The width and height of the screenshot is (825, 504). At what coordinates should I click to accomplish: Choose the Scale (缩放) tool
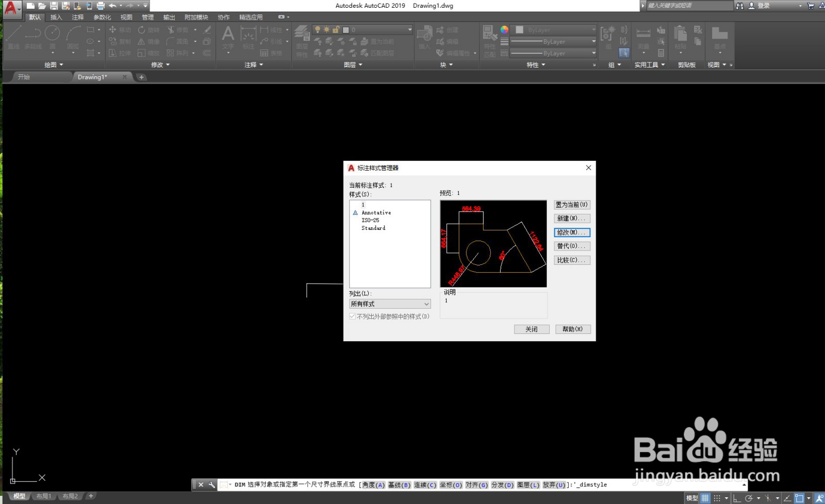(148, 53)
